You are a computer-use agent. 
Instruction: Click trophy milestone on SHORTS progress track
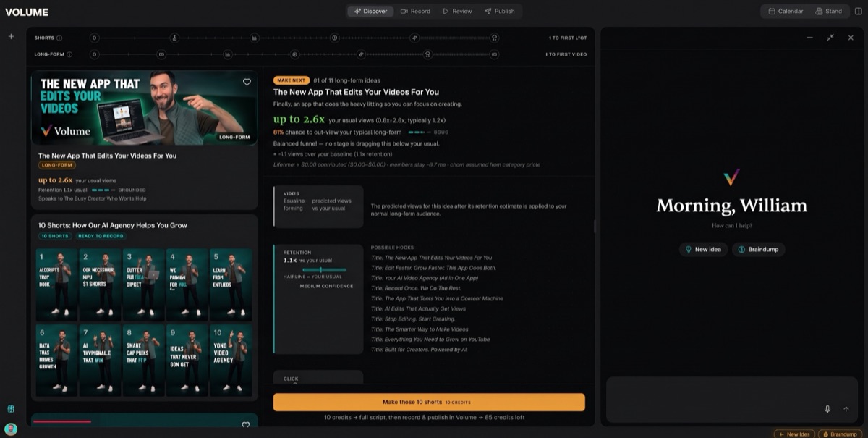(x=495, y=38)
